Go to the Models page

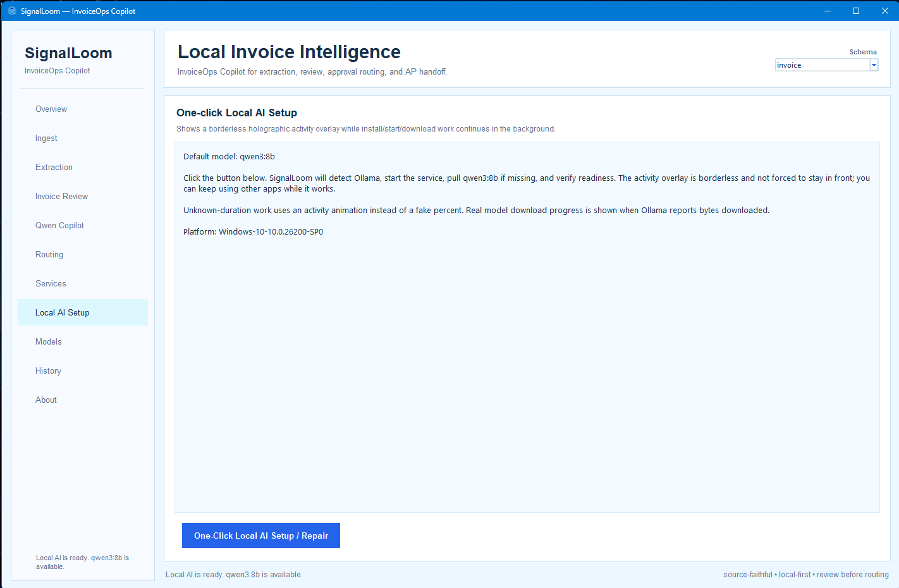pyautogui.click(x=83, y=341)
